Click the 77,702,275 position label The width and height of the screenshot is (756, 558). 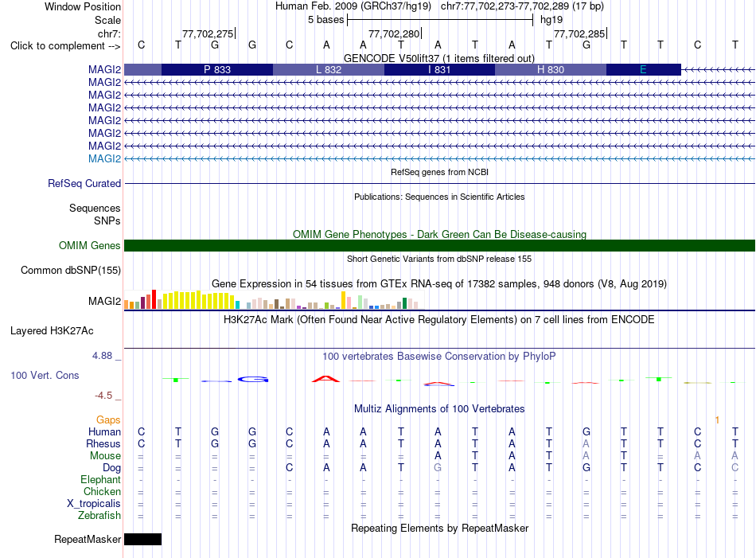tap(208, 33)
